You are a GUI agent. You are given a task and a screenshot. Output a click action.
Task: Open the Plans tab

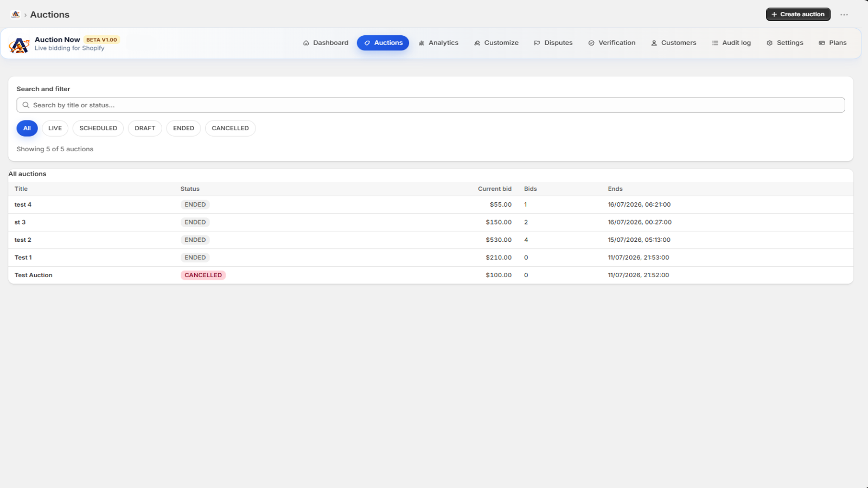[x=833, y=43]
